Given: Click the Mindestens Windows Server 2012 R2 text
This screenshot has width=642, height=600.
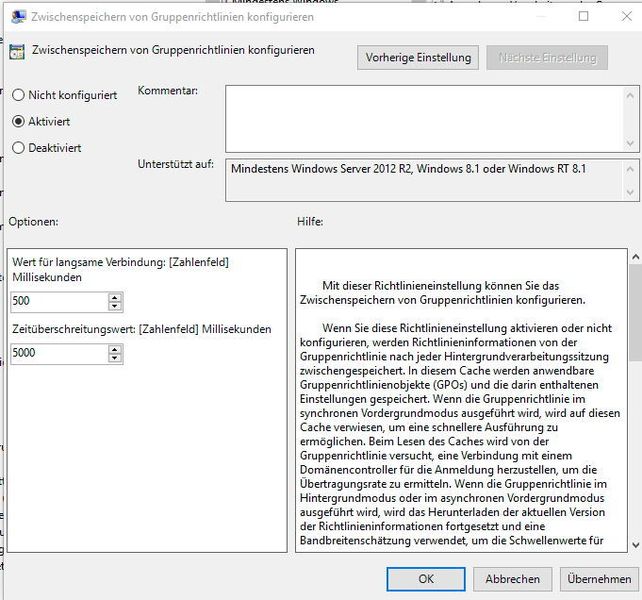Looking at the screenshot, I should 408,169.
